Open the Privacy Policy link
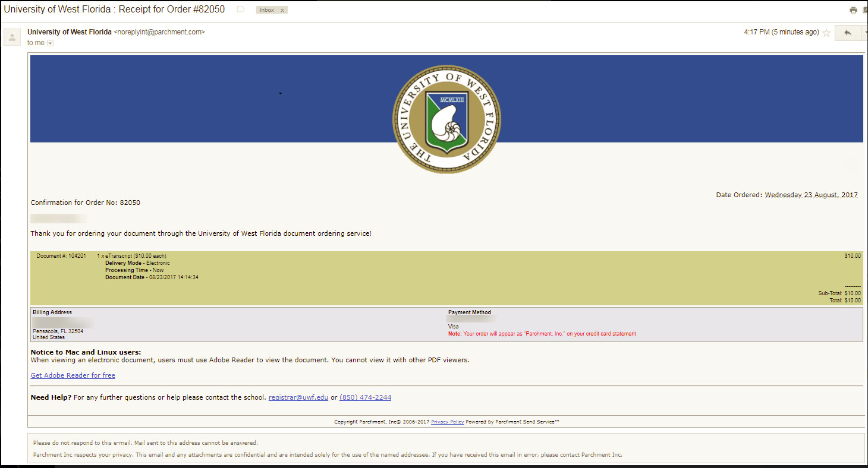This screenshot has width=868, height=468. 447,422
